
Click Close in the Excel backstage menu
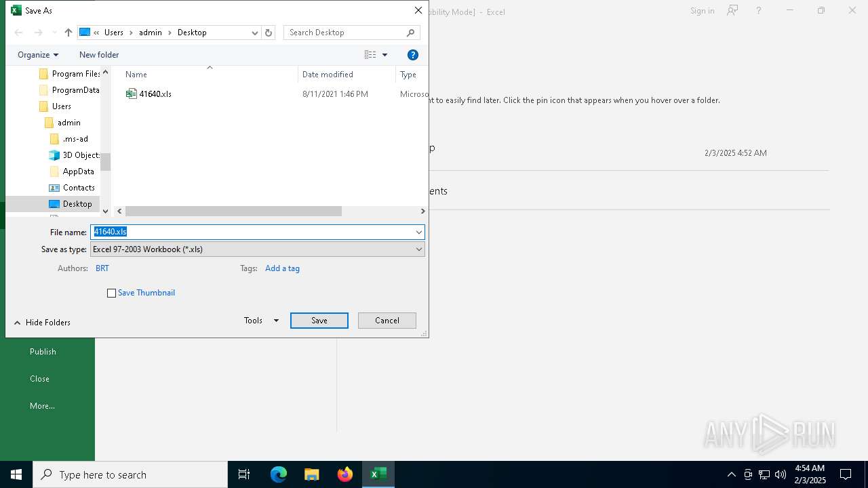(39, 379)
